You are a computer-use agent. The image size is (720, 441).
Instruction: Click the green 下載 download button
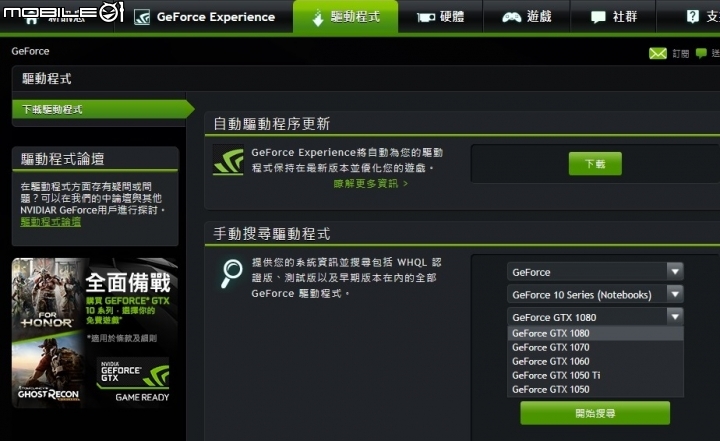(x=595, y=164)
